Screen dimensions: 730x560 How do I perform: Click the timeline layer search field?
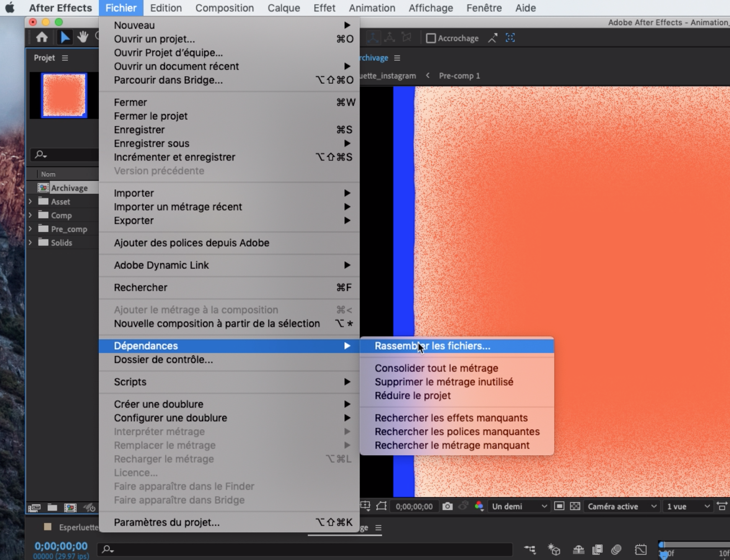[x=305, y=549]
